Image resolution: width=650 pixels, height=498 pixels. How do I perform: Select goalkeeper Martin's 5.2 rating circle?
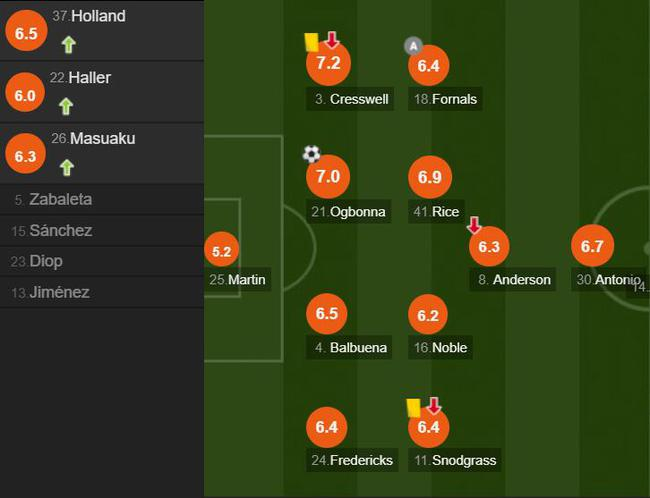(x=222, y=252)
